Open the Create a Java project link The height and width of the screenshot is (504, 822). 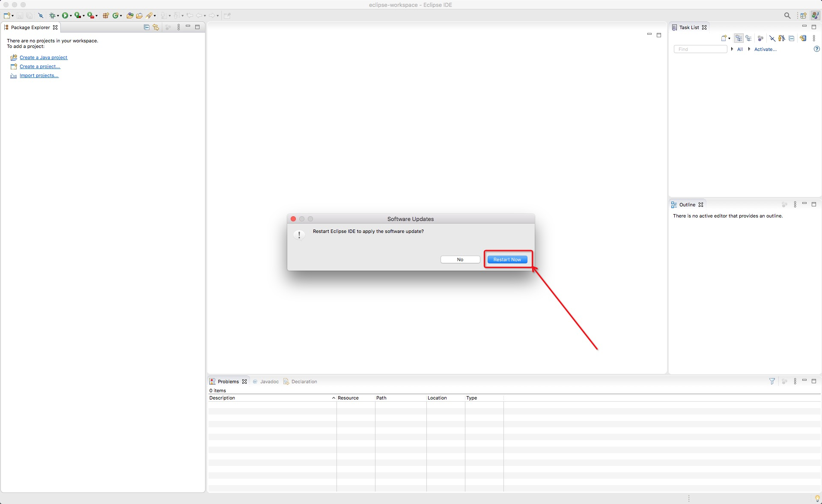tap(43, 57)
